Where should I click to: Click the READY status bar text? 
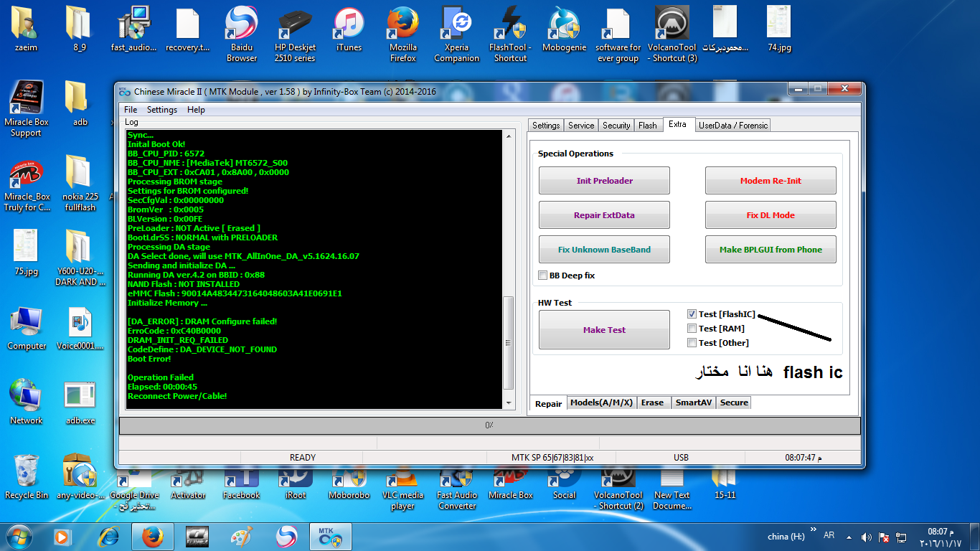coord(303,458)
